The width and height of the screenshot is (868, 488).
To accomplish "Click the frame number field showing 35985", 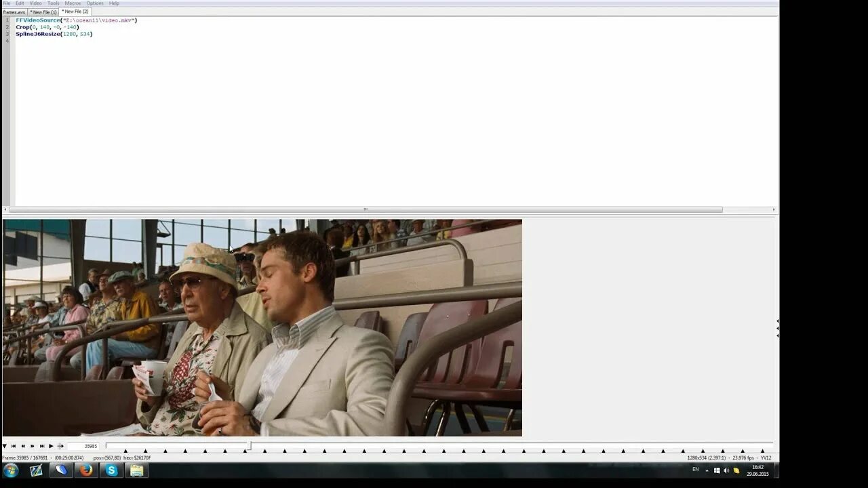I will tap(83, 446).
